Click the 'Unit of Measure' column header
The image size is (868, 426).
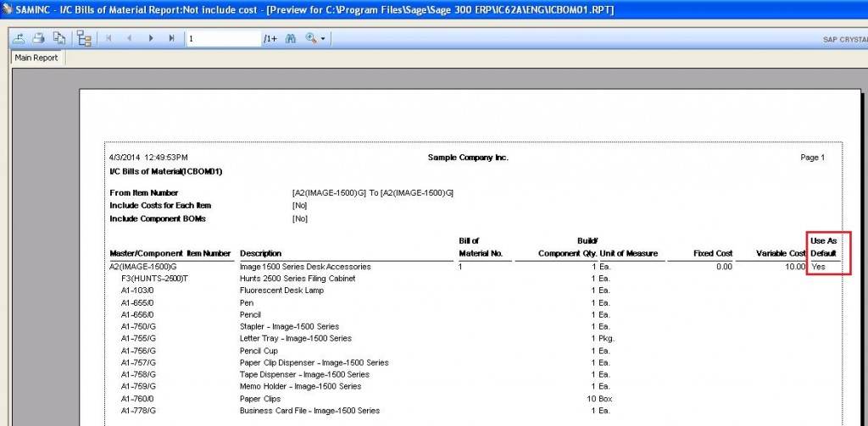coord(629,253)
